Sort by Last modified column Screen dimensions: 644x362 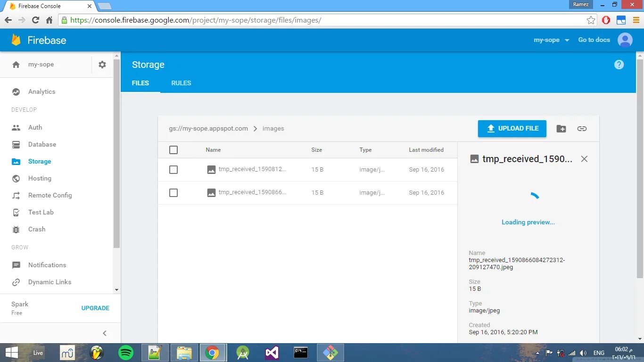pos(426,150)
